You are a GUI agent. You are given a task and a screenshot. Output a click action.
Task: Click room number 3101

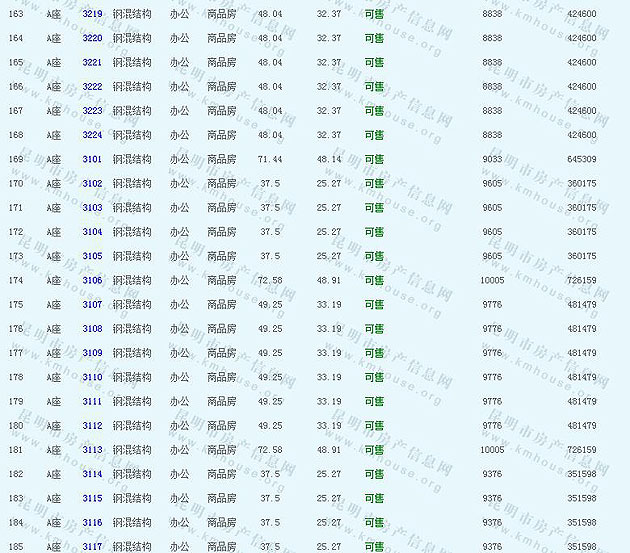coord(92,159)
